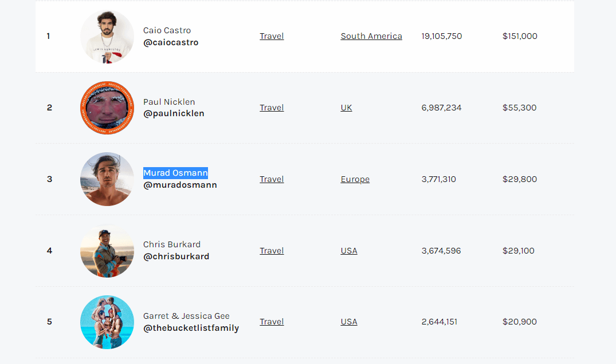Click the Europe location link
This screenshot has width=616, height=364.
point(355,179)
